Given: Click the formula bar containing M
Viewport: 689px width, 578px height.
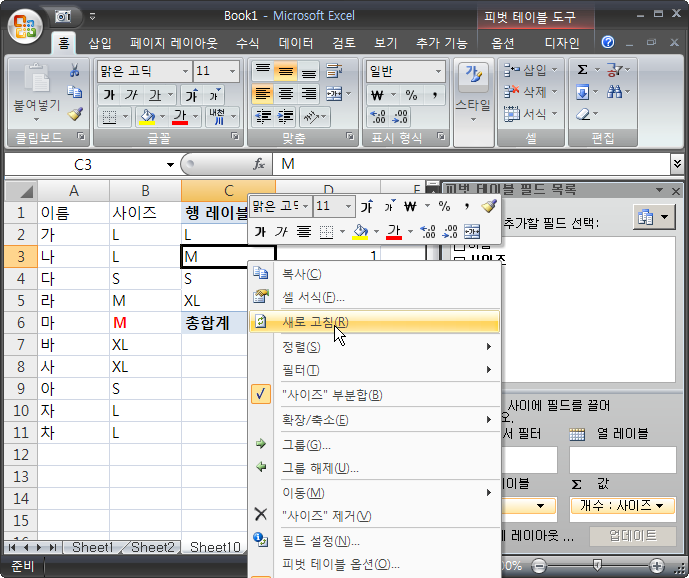Looking at the screenshot, I should (471, 164).
